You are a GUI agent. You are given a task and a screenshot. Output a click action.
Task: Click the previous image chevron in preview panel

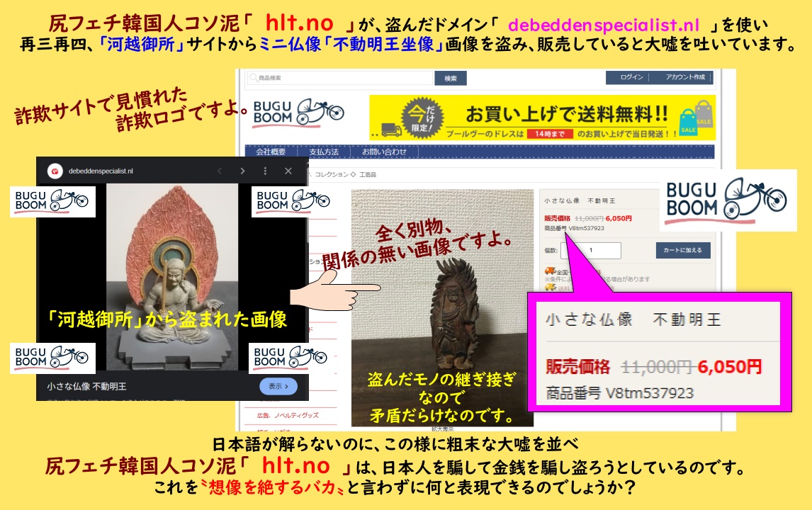coord(220,171)
